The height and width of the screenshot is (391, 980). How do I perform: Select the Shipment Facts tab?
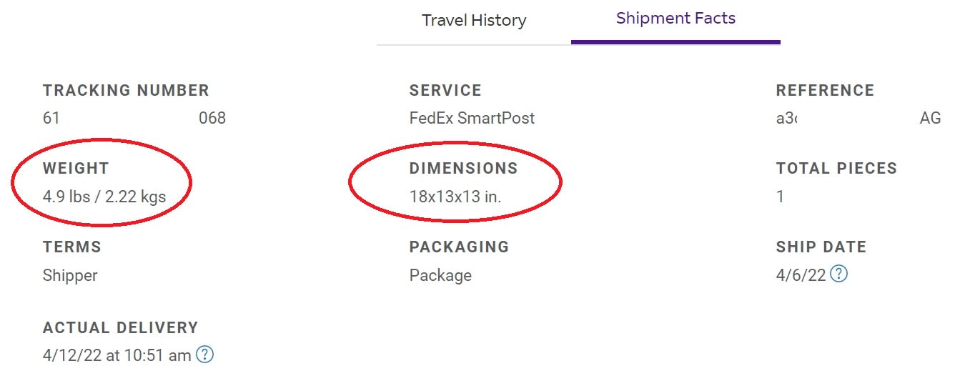(675, 19)
